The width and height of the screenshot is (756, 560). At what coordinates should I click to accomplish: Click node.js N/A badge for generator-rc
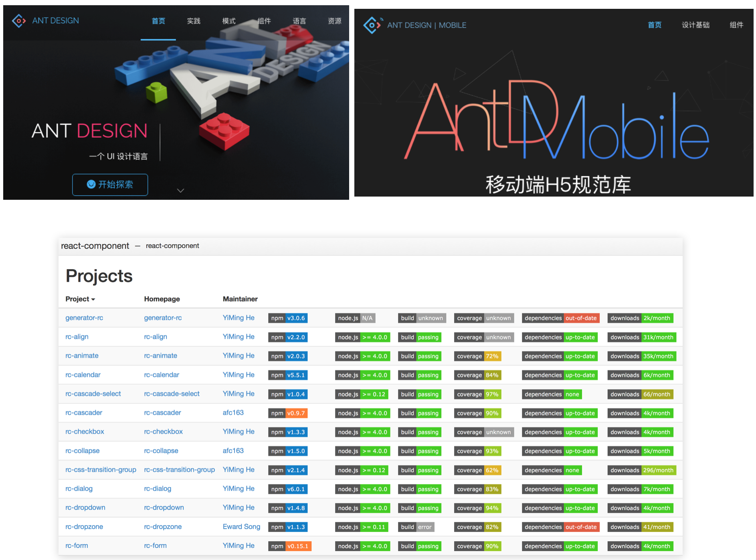355,318
